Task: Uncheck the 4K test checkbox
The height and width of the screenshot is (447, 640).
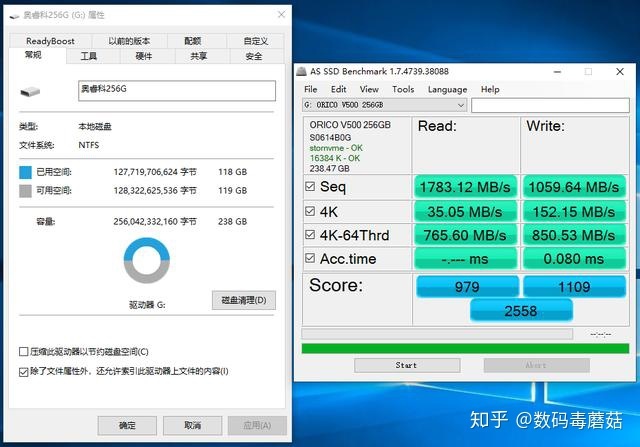Action: pyautogui.click(x=310, y=211)
